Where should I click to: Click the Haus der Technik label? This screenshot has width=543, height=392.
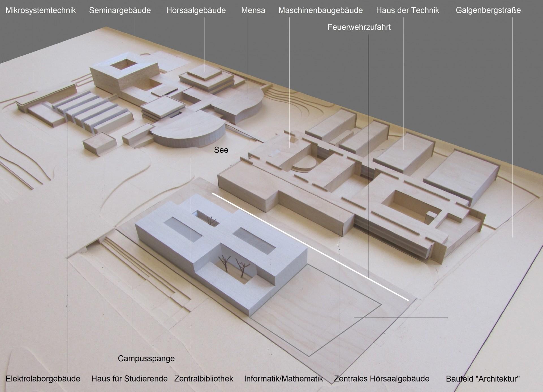(x=408, y=10)
